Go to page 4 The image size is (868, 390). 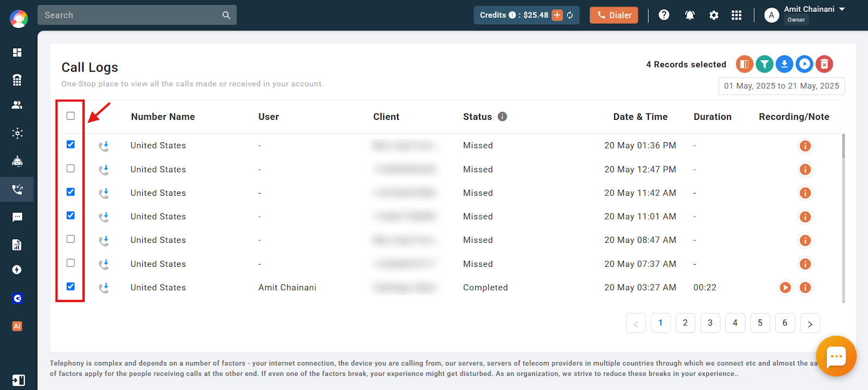point(735,323)
